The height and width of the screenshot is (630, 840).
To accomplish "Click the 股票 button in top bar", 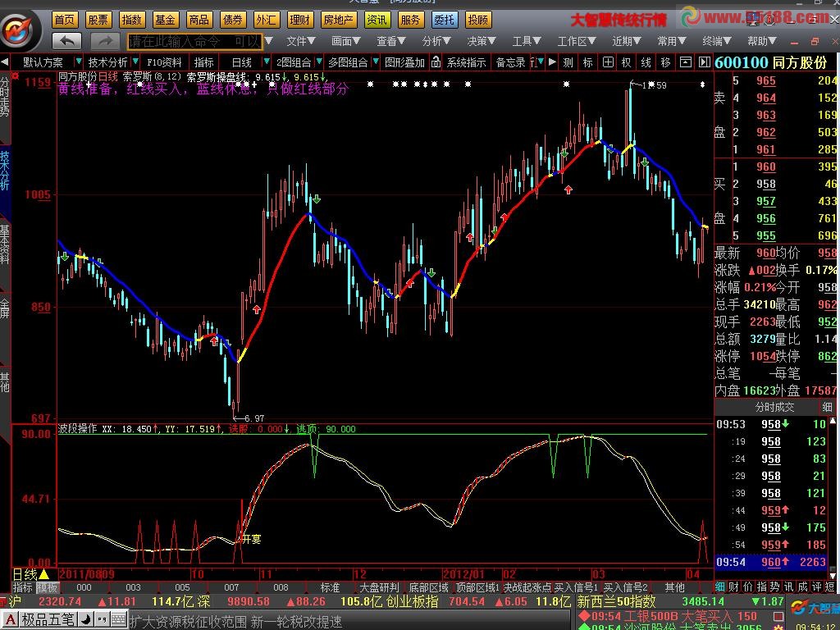I will click(x=98, y=20).
